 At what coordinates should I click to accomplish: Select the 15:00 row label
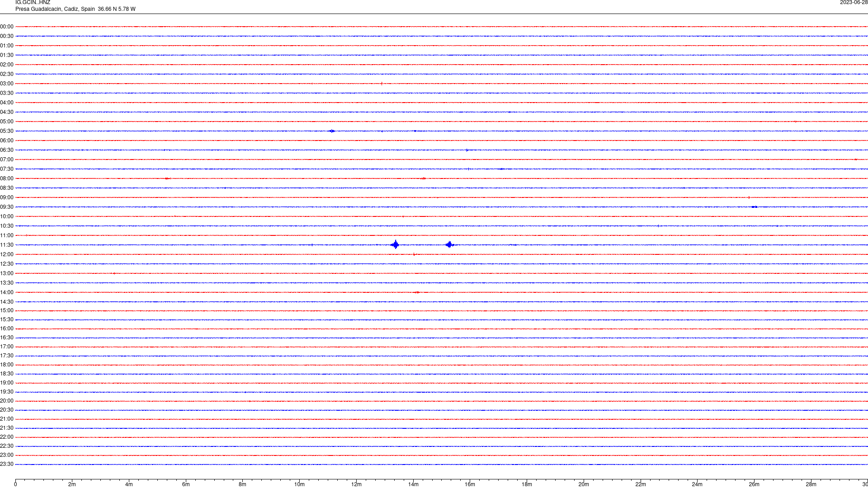tap(7, 310)
